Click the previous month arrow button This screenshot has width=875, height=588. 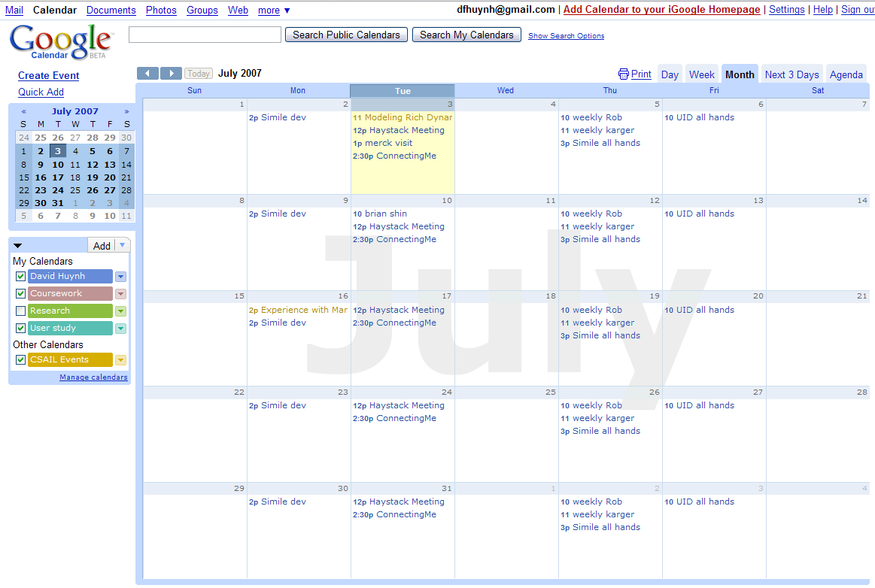click(x=147, y=73)
